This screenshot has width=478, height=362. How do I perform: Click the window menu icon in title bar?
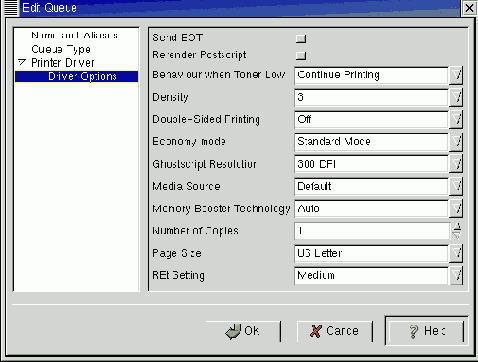tap(10, 7)
